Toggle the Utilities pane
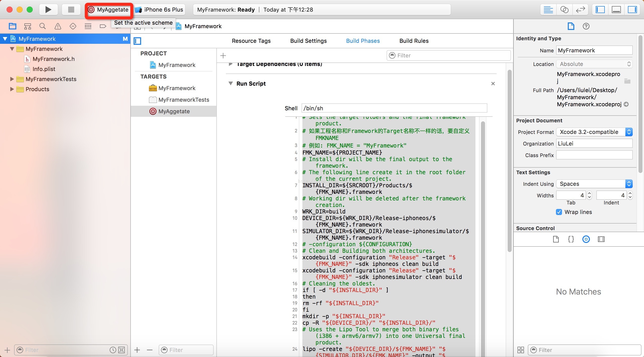This screenshot has width=644, height=357. [632, 10]
